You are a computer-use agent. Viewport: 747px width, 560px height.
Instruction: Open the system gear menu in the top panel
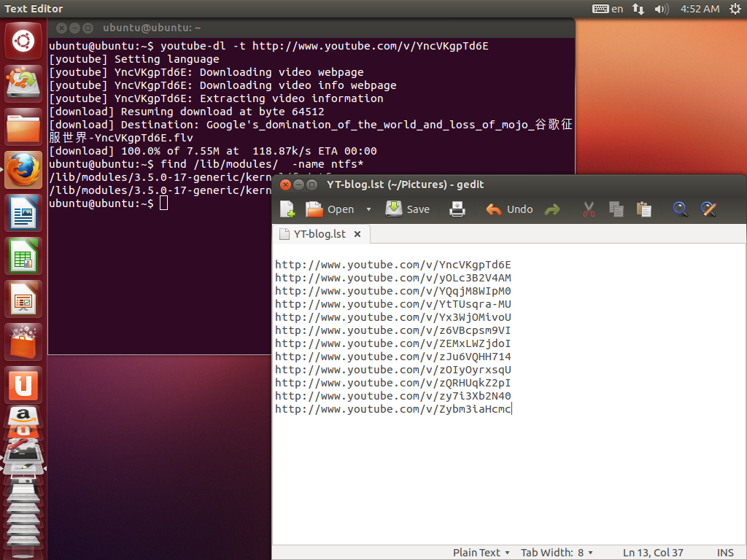tap(735, 9)
